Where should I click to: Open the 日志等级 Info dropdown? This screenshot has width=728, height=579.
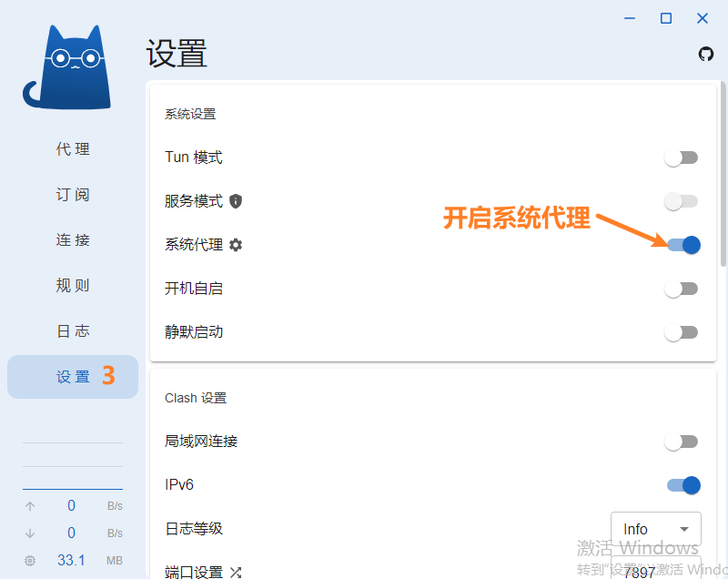coord(655,529)
